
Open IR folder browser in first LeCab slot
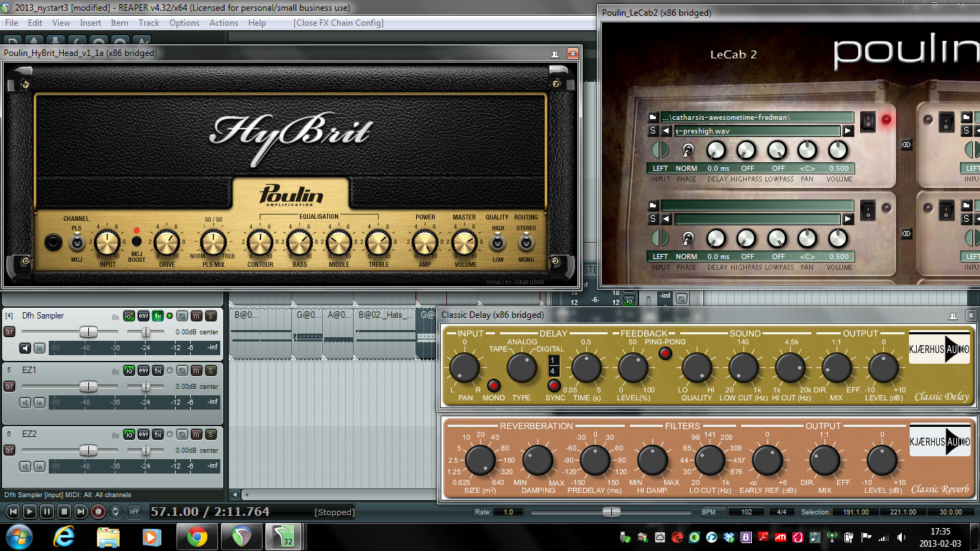tap(653, 117)
